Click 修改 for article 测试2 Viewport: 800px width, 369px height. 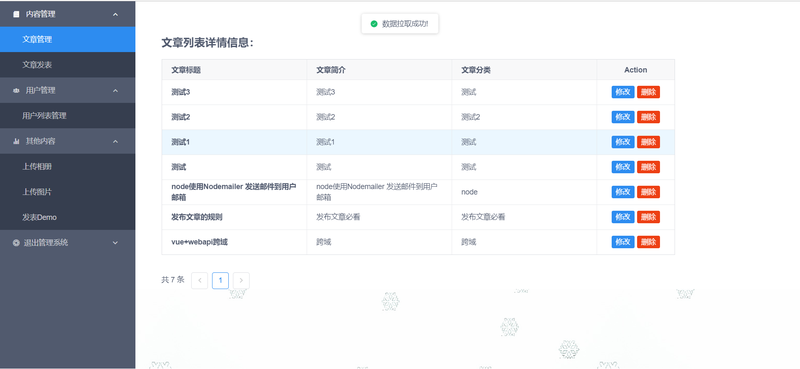tap(623, 117)
